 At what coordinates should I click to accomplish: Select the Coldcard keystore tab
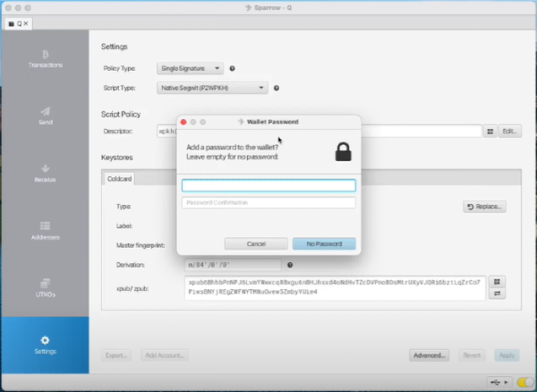120,177
